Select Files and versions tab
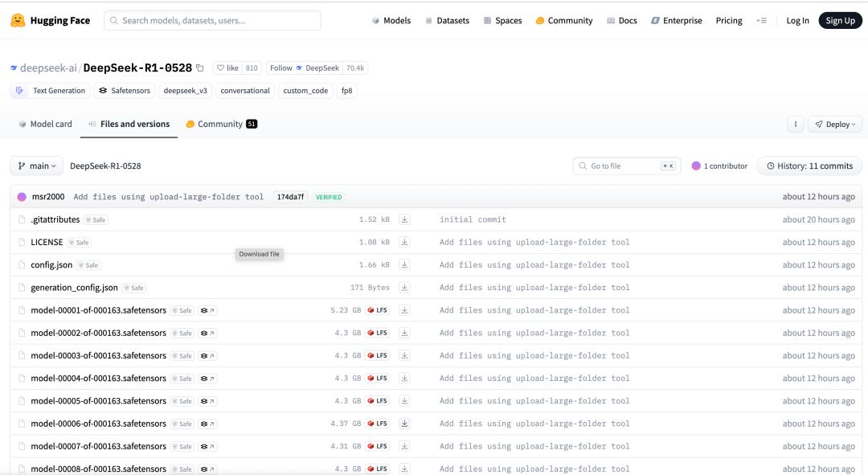The image size is (868, 475). coord(129,124)
